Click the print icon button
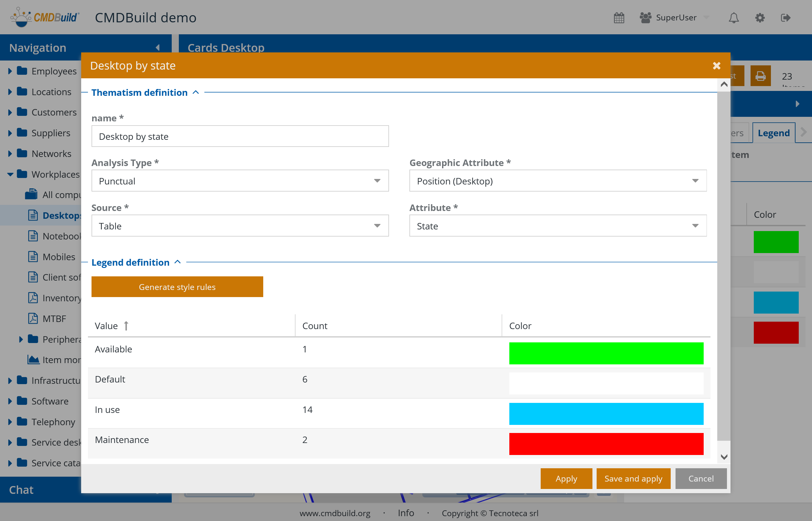Screen dimensions: 812x521 coord(760,76)
